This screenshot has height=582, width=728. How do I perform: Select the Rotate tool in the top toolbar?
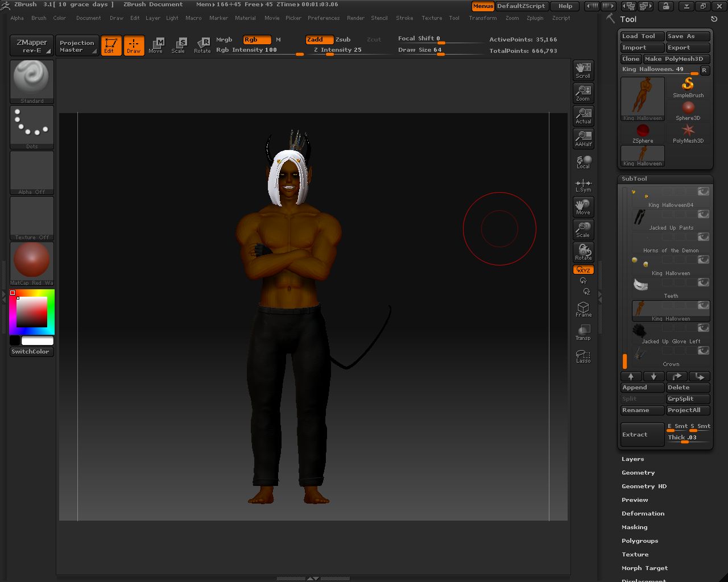[x=202, y=45]
